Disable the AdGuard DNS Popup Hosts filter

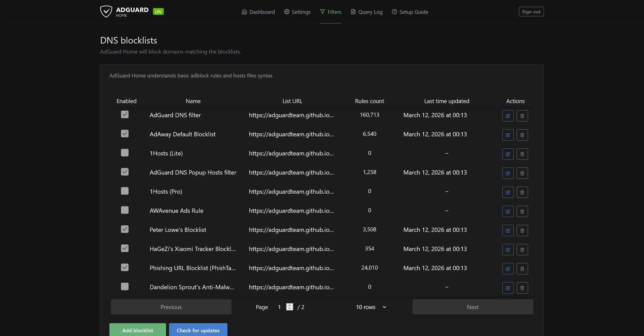coord(125,172)
